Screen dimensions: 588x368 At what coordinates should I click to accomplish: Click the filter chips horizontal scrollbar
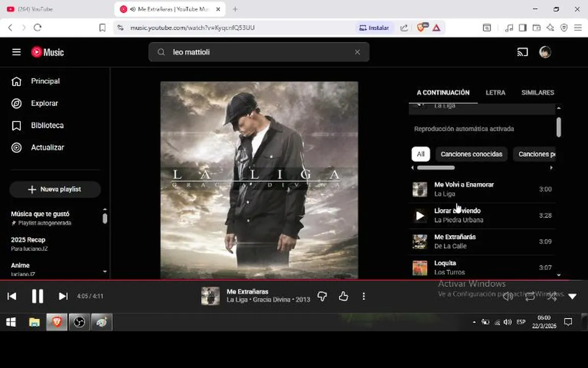pos(436,168)
